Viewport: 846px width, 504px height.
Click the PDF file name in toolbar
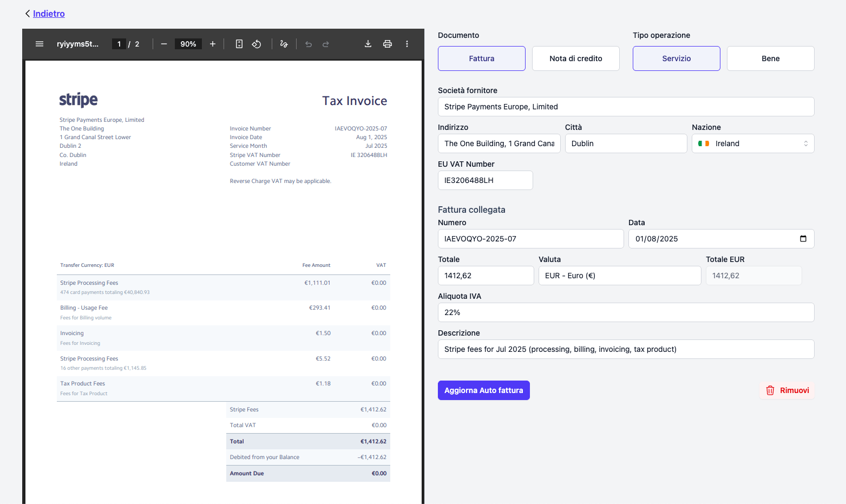pos(78,44)
